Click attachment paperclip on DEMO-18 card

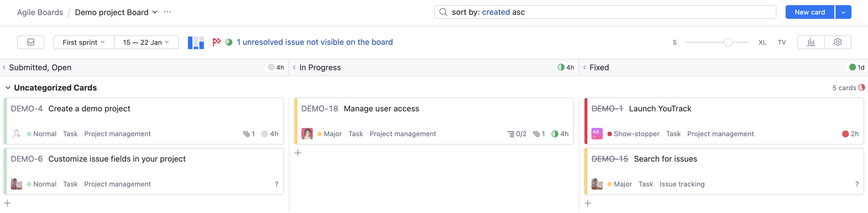click(x=536, y=134)
